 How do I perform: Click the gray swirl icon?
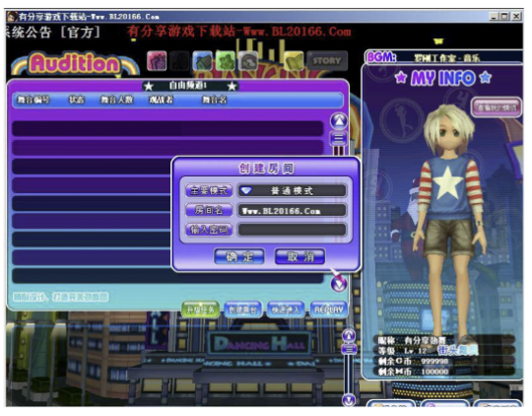248,61
